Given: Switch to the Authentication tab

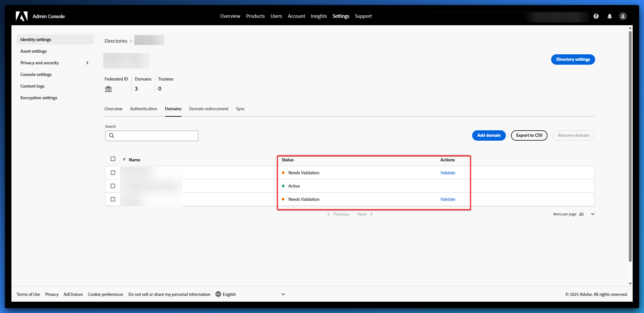Looking at the screenshot, I should (143, 109).
